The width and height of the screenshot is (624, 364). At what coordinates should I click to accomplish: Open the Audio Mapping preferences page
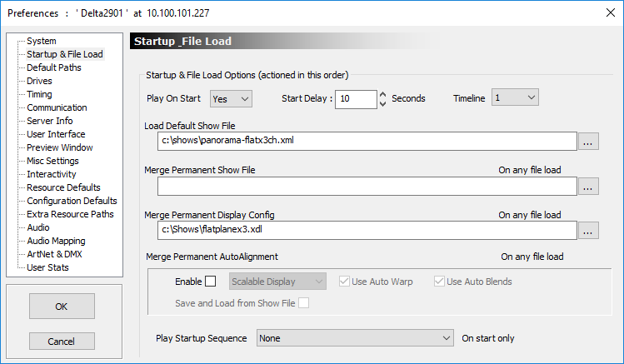[56, 241]
